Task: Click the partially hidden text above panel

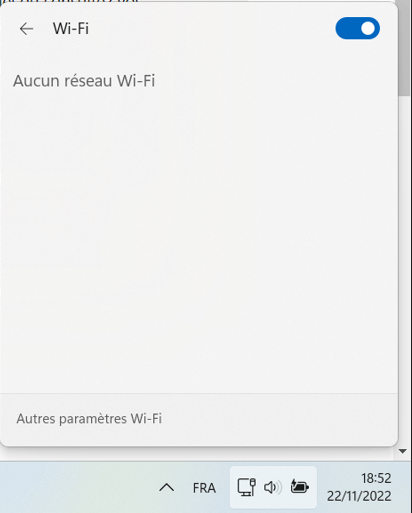Action: (x=70, y=1)
